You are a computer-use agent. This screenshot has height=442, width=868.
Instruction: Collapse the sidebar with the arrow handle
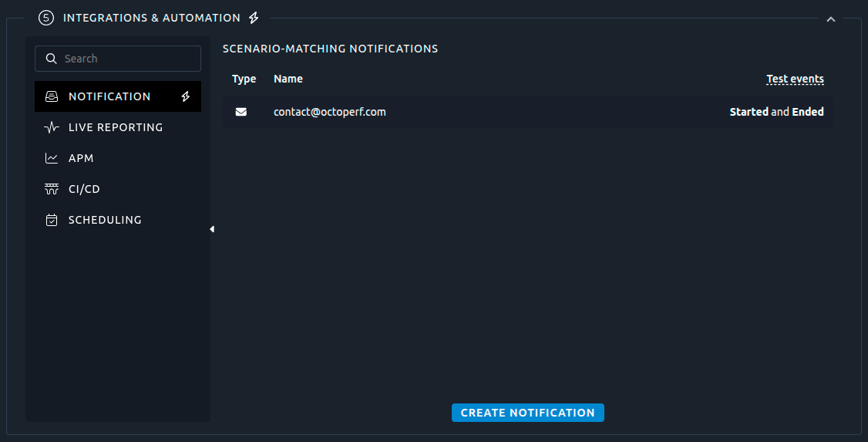coord(212,229)
